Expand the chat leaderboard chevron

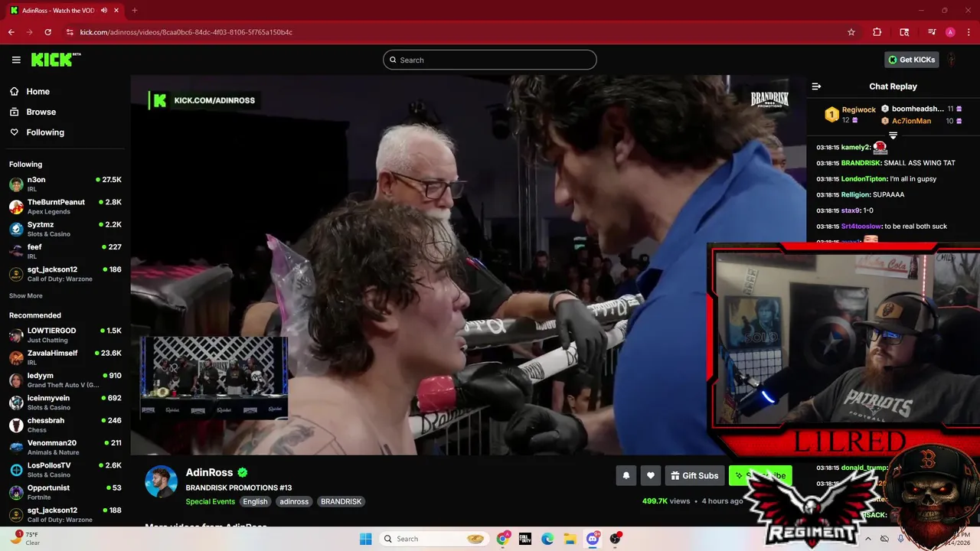coord(893,135)
